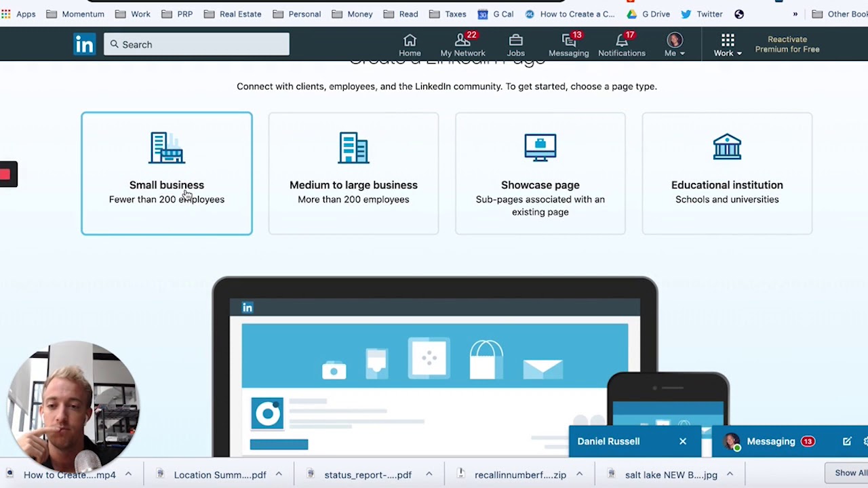Open the Me profile dropdown
868x488 pixels.
tap(675, 45)
